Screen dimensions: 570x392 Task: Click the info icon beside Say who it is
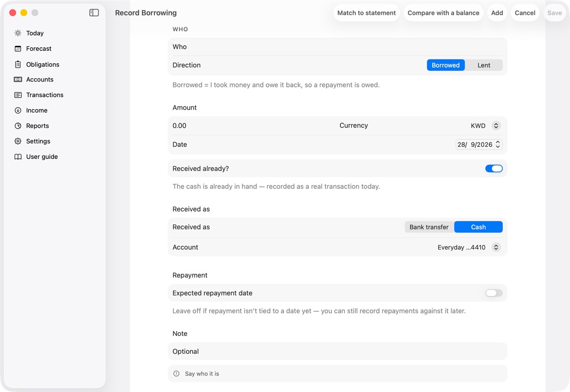[x=176, y=374]
